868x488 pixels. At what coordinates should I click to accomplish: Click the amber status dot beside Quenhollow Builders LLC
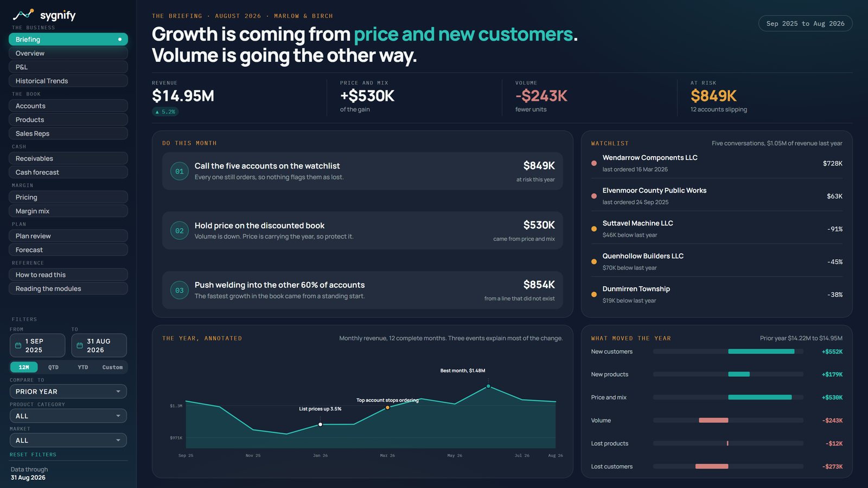(x=594, y=262)
